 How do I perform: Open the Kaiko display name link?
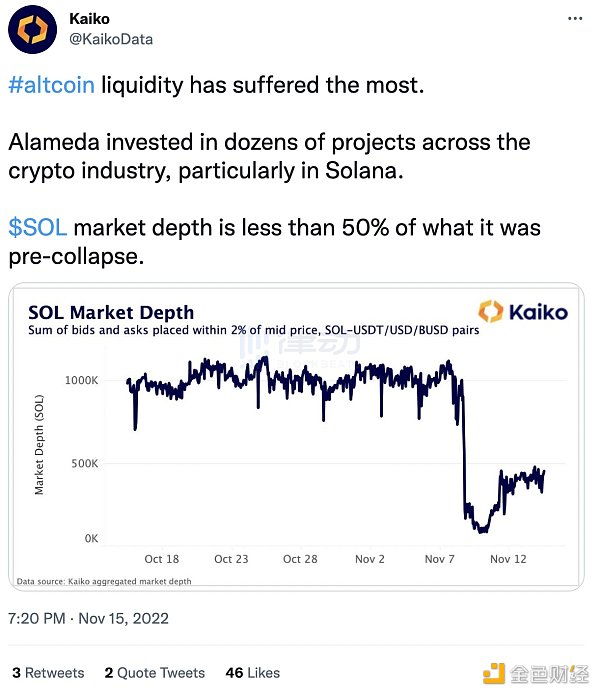click(91, 18)
